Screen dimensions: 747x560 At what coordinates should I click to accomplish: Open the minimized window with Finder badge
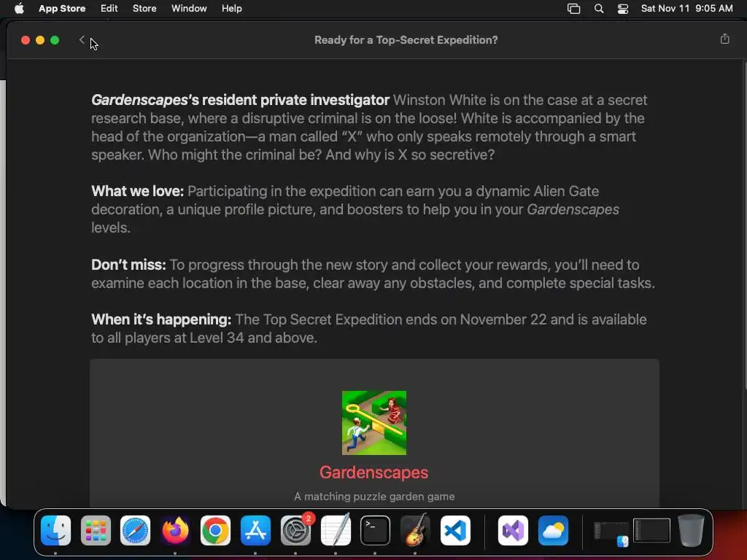[611, 533]
